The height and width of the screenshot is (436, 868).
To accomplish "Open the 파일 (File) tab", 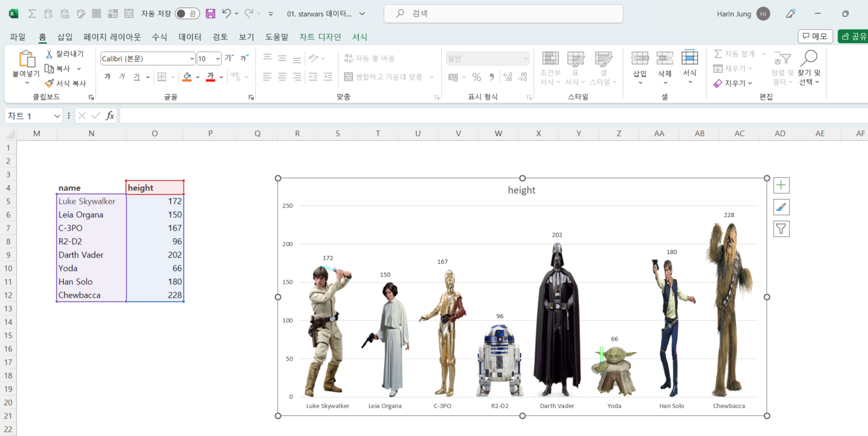I will click(18, 37).
